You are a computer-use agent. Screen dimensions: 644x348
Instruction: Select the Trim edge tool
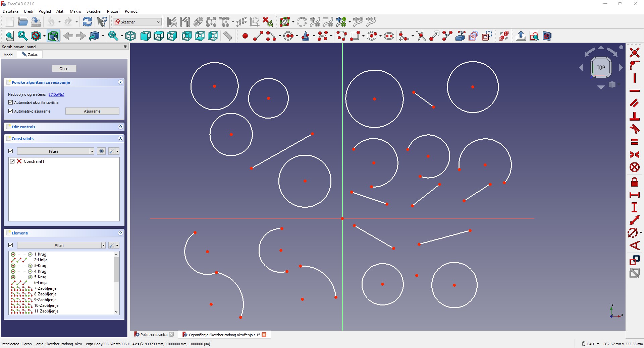pyautogui.click(x=421, y=36)
